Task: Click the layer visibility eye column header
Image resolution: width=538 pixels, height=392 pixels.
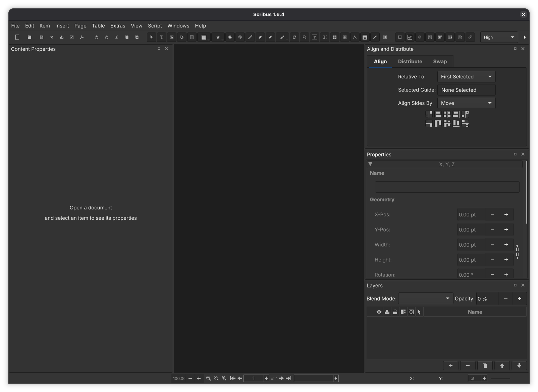Action: coord(379,312)
